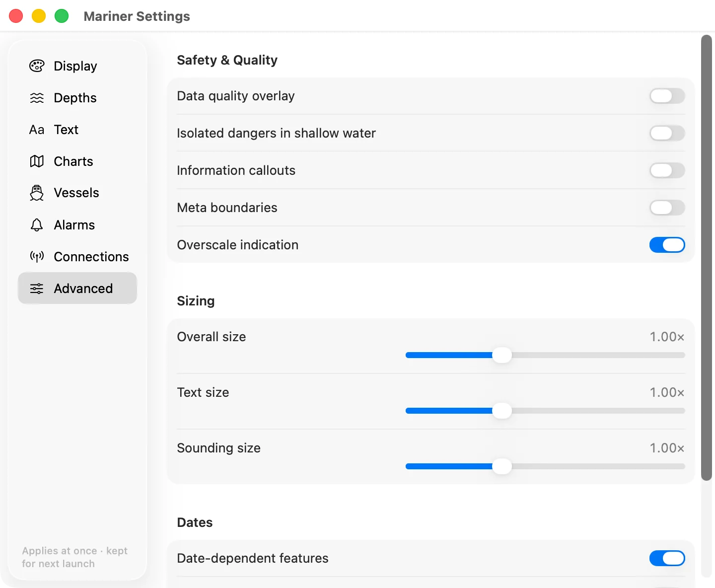Click the Sizing section heading
This screenshot has width=715, height=588.
point(196,301)
